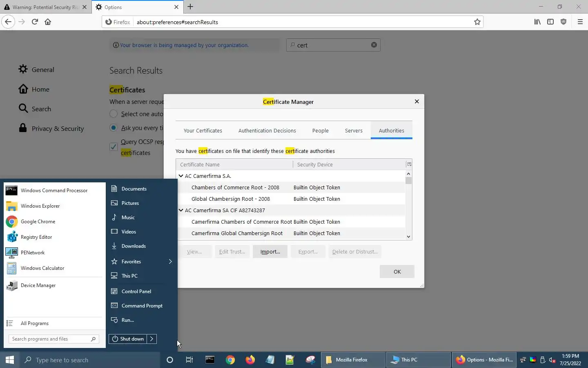588x368 pixels.
Task: Select Camerfirma Global Chambersign Root row
Action: point(291,233)
